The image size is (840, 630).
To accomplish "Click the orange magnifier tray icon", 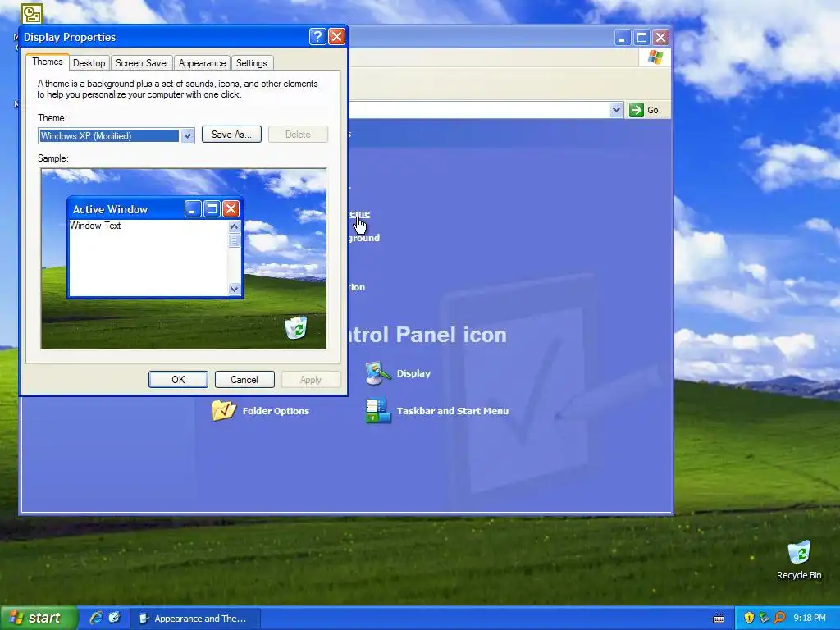I will tap(779, 618).
